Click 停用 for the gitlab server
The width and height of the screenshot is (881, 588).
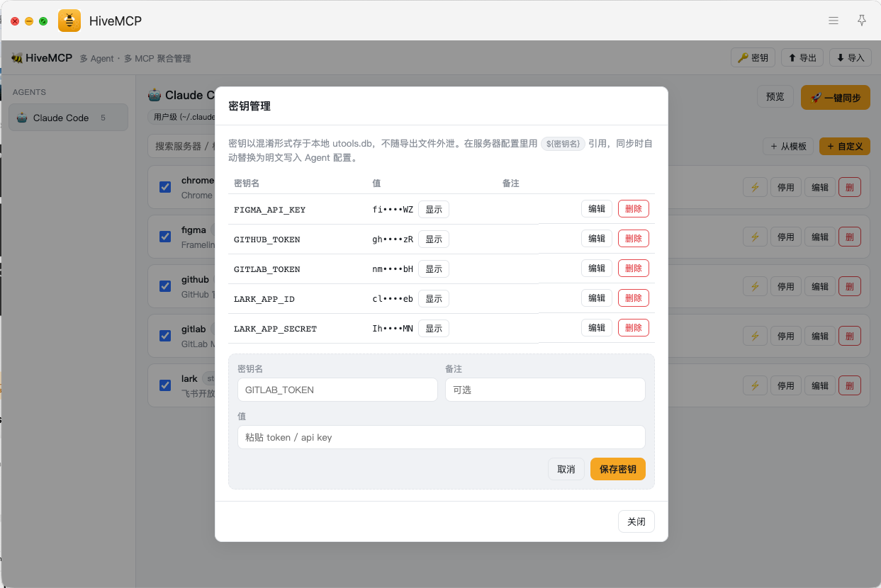[786, 336]
